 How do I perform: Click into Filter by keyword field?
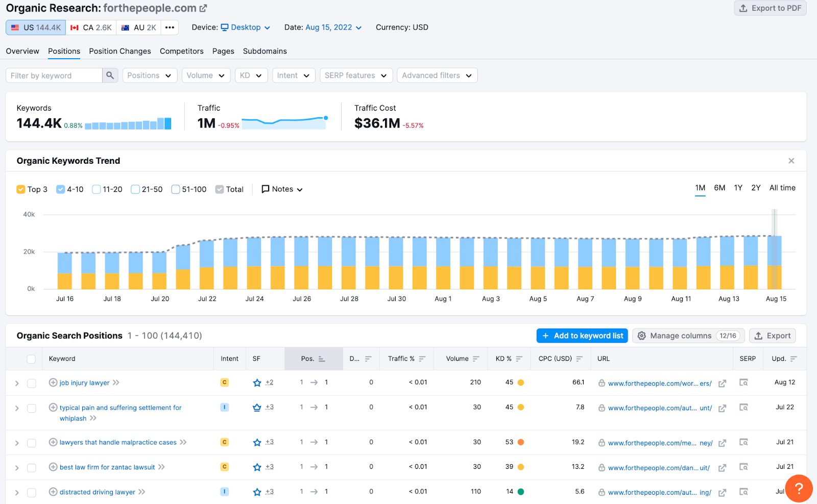pos(54,75)
